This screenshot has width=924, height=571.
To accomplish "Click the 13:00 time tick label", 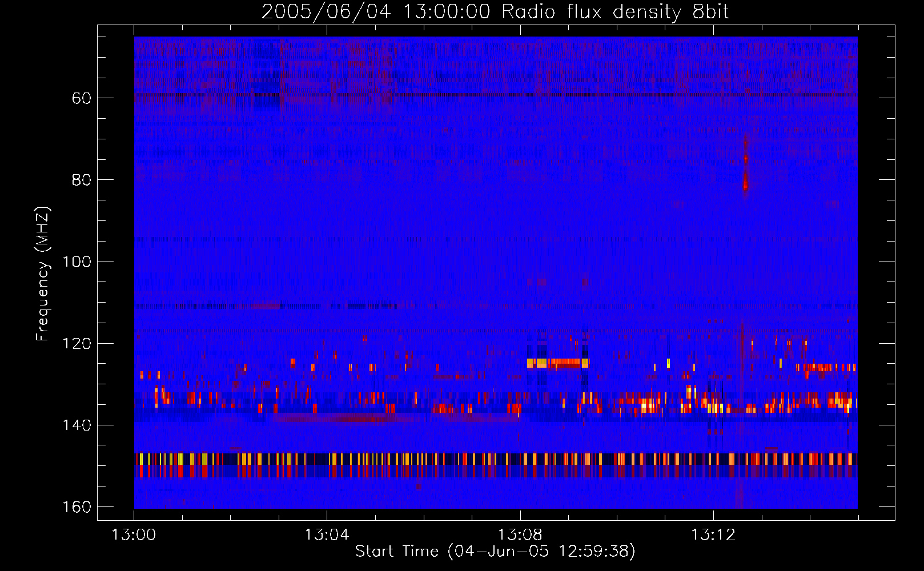I will tap(134, 535).
